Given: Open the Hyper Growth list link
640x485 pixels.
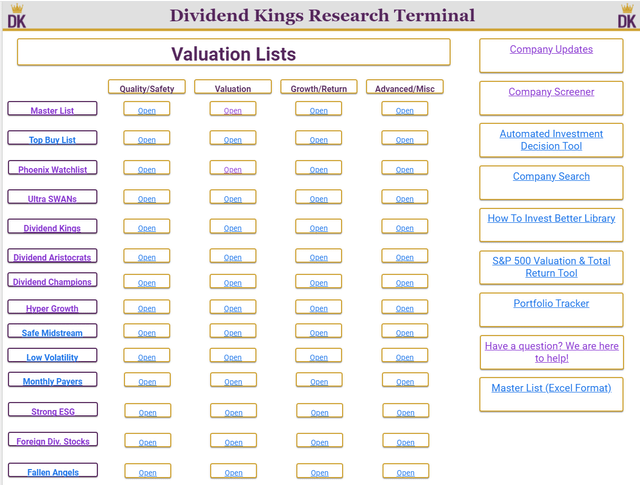Looking at the screenshot, I should click(52, 307).
